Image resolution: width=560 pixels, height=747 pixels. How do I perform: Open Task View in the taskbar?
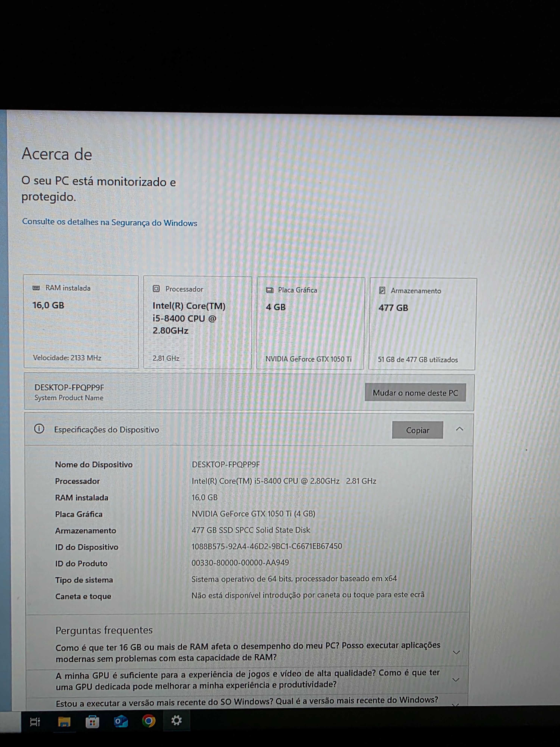tap(35, 722)
